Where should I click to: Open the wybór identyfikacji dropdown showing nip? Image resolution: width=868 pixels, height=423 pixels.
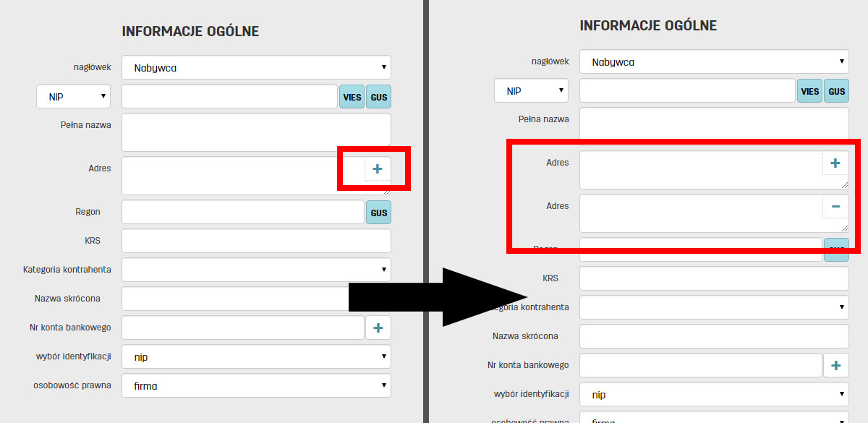[256, 356]
